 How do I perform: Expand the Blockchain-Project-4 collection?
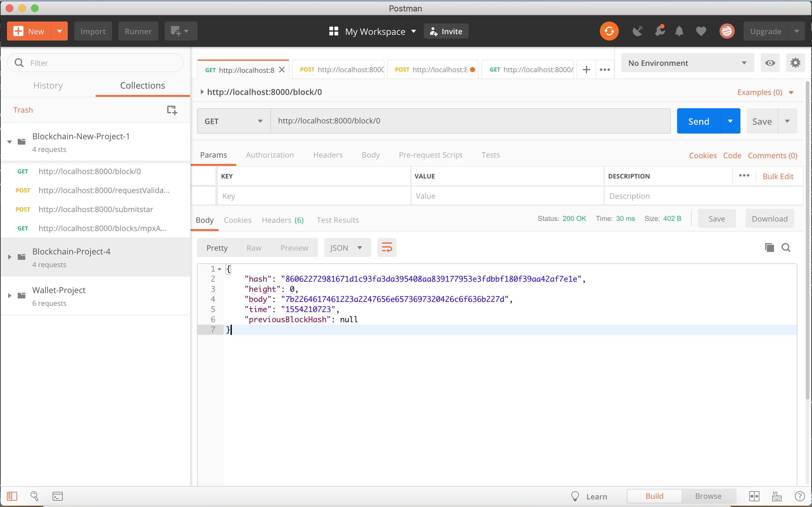coord(10,257)
